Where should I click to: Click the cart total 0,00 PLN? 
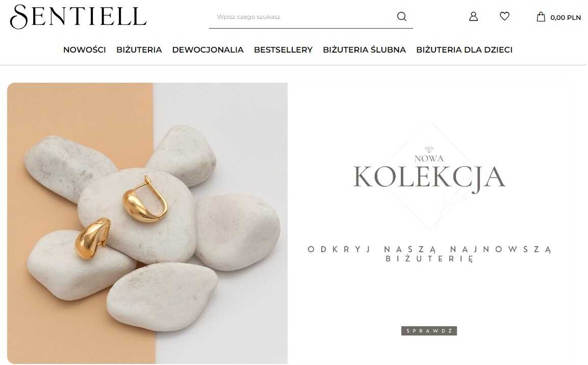tap(566, 18)
